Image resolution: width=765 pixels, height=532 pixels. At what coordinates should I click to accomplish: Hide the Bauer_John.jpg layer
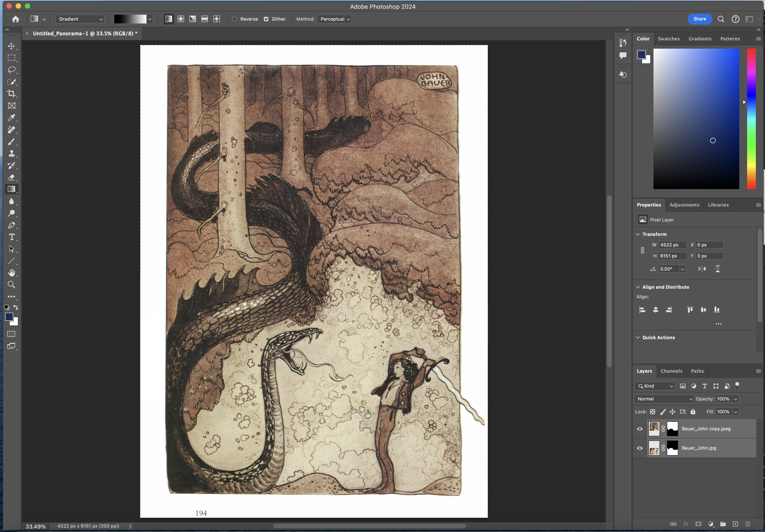coord(640,448)
